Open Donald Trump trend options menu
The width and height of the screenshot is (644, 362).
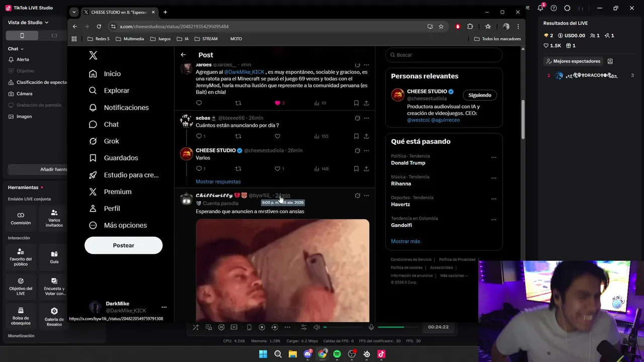pyautogui.click(x=494, y=157)
